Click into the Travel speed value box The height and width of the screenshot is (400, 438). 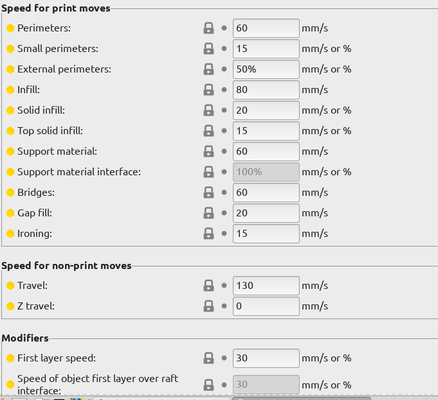point(266,285)
